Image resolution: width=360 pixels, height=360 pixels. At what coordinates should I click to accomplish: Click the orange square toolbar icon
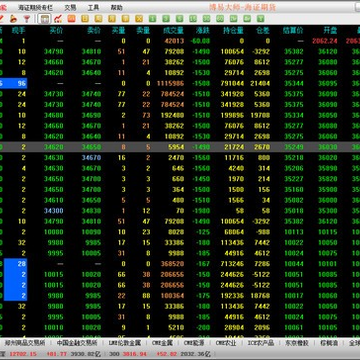(71, 18)
